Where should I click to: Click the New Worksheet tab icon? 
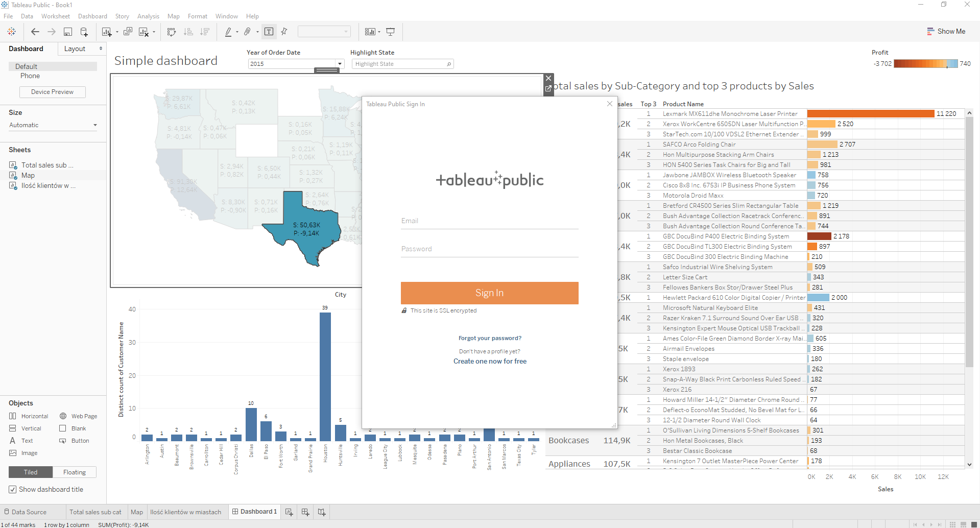(x=289, y=512)
